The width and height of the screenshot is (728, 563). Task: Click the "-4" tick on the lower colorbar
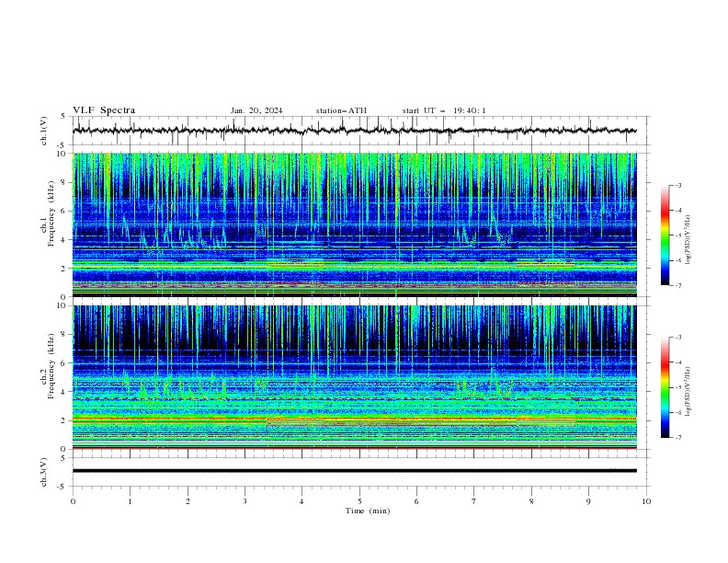click(678, 362)
